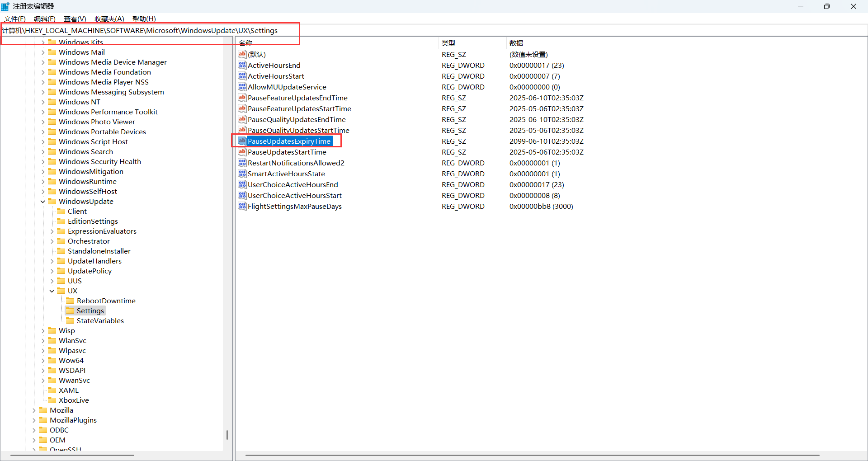Click the folder icon of the Mozilla key
This screenshot has width=868, height=461.
tap(43, 410)
